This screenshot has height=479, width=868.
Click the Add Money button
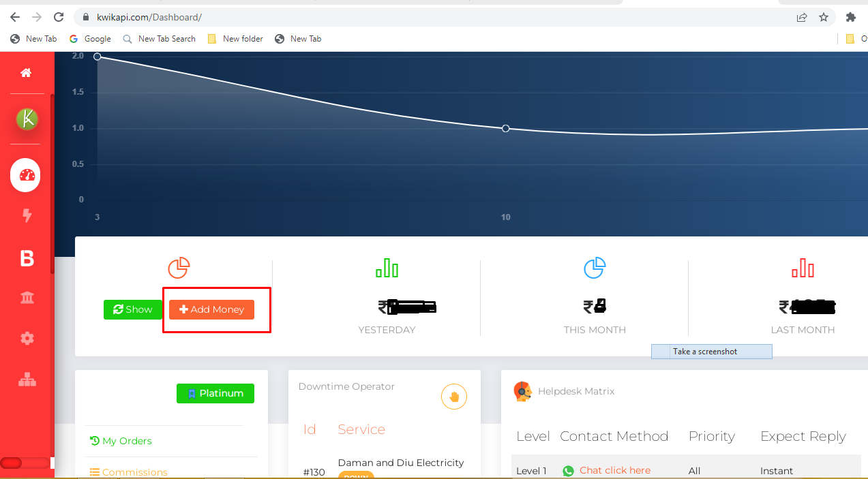[211, 309]
